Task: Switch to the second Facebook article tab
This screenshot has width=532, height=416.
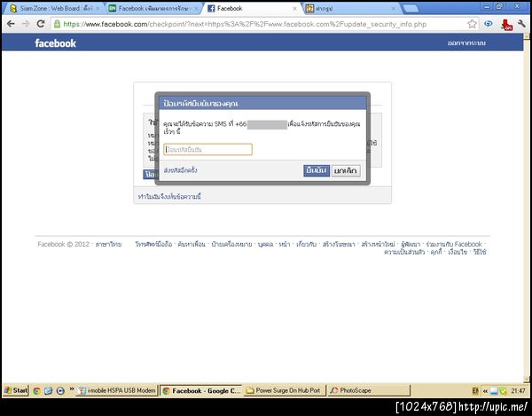Action: tap(151, 9)
